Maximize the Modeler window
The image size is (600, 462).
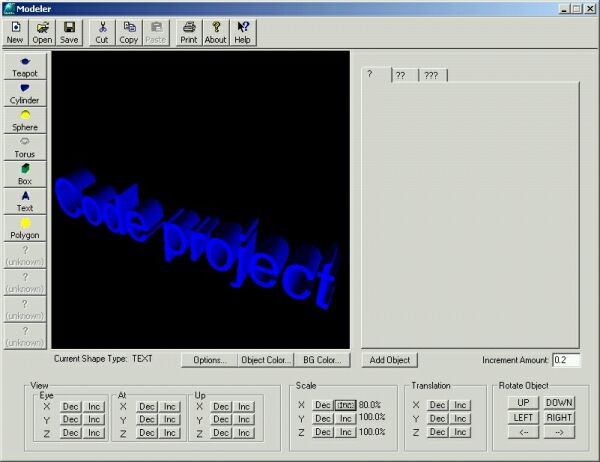click(577, 9)
